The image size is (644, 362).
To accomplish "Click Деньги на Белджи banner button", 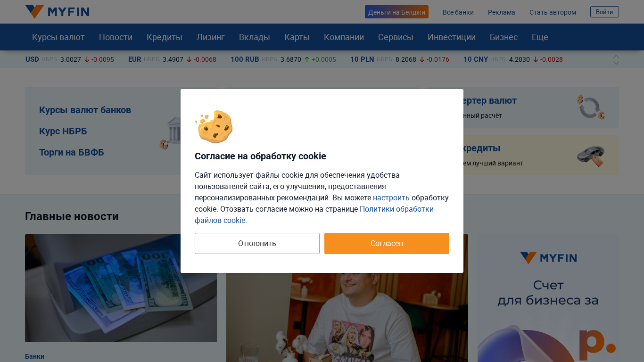I will [396, 12].
